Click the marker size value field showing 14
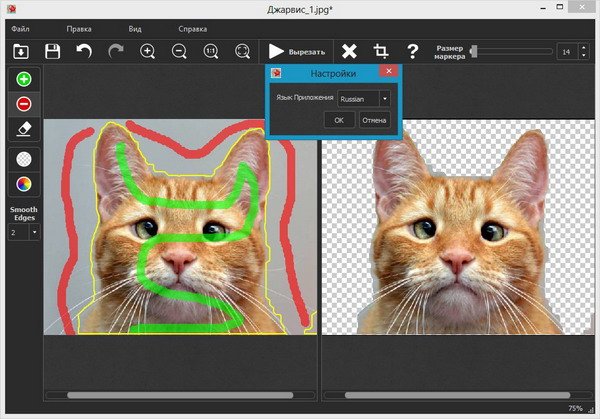 click(x=567, y=52)
